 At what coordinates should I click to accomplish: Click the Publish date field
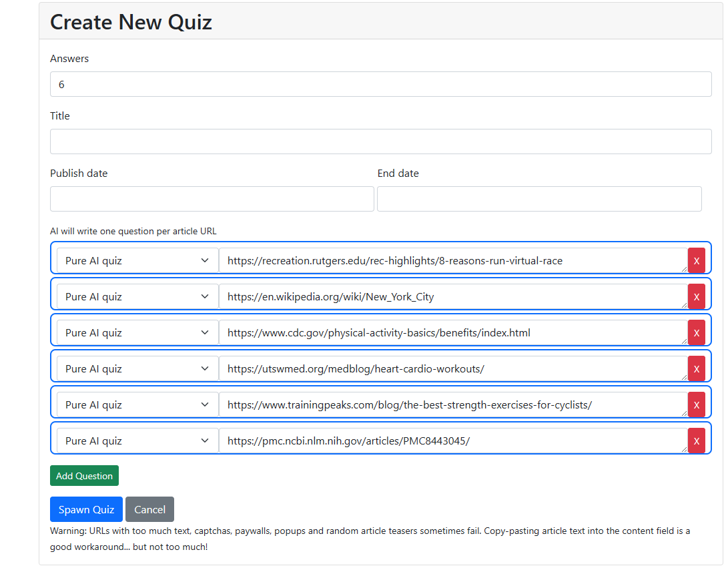pyautogui.click(x=212, y=198)
